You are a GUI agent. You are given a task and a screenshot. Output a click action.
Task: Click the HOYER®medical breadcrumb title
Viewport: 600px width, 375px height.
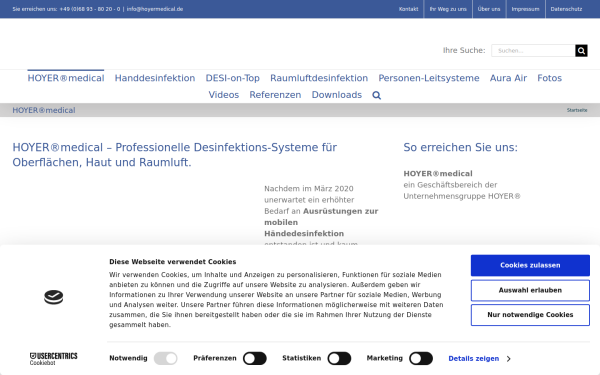click(44, 110)
